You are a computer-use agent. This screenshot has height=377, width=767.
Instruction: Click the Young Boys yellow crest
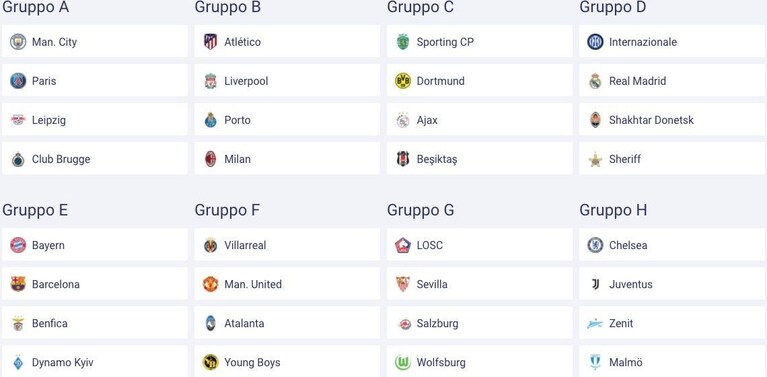210,362
